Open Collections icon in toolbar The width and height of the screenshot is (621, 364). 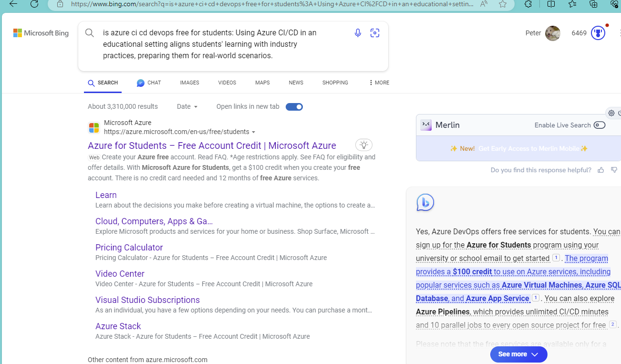(593, 4)
